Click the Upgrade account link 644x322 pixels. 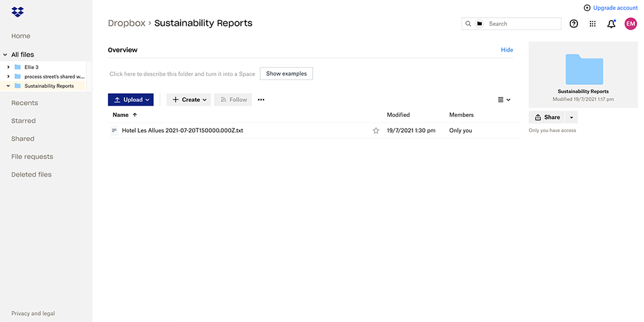[x=615, y=8]
